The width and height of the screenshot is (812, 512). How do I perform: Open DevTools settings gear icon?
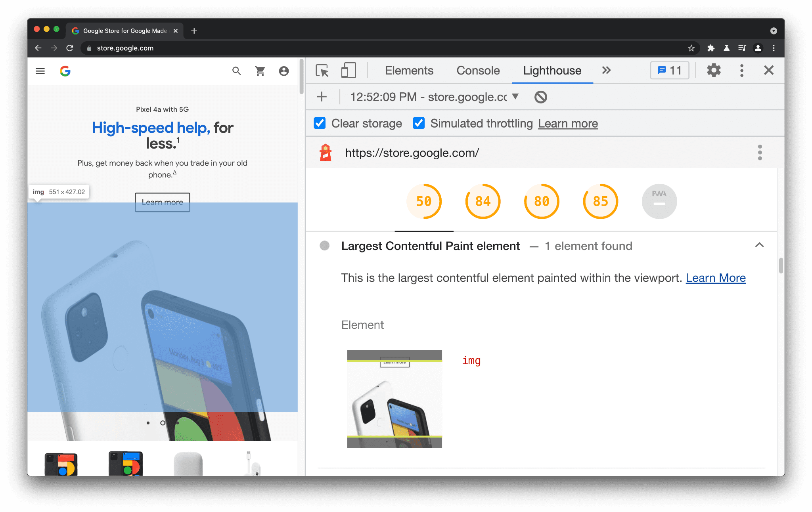coord(713,71)
